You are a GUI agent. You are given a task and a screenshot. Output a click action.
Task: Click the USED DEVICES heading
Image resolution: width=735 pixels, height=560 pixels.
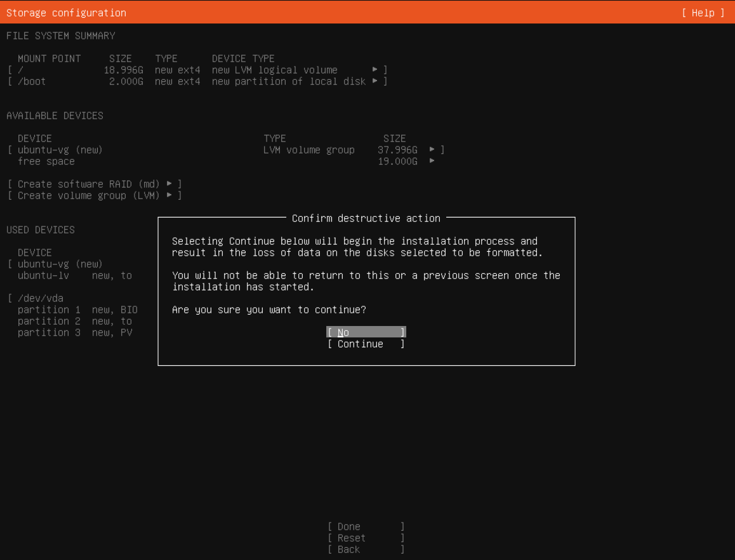pyautogui.click(x=41, y=230)
